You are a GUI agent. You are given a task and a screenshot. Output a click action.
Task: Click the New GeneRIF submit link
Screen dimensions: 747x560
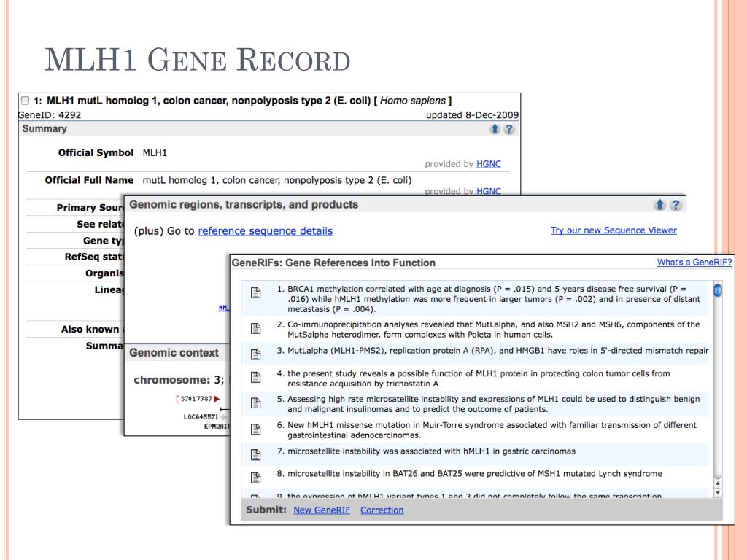(x=322, y=510)
